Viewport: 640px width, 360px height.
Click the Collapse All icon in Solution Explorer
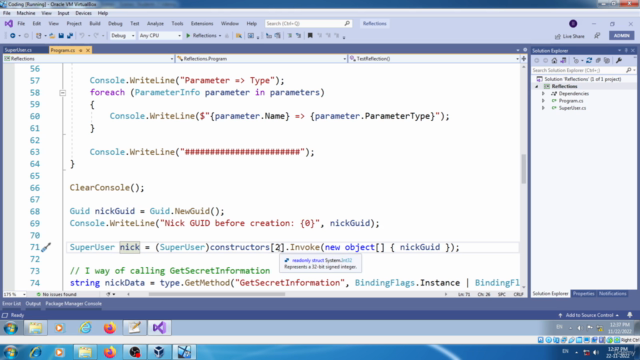[598, 61]
